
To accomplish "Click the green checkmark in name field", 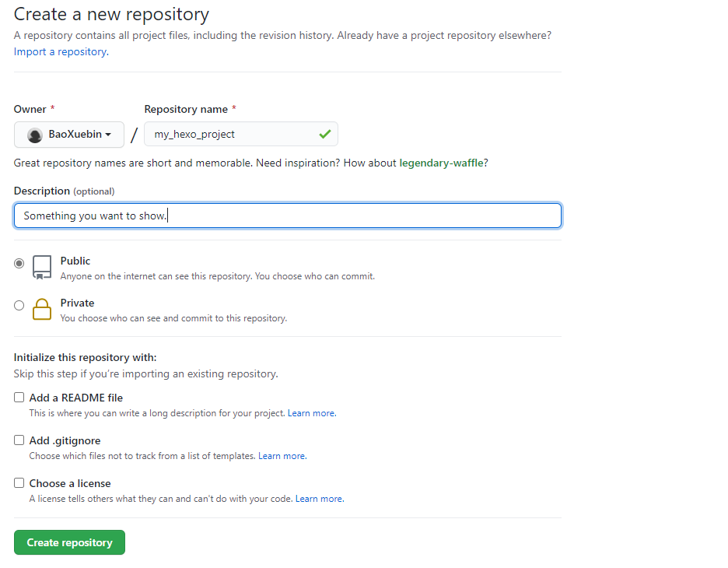I will click(324, 135).
